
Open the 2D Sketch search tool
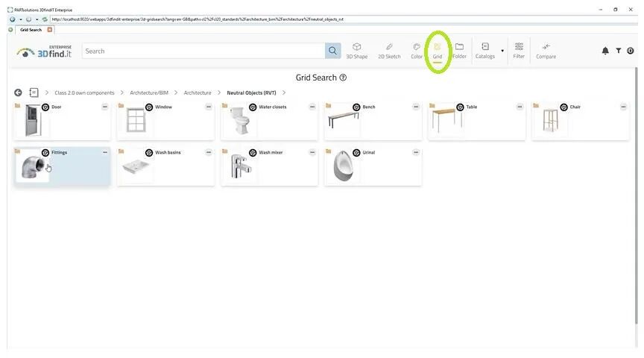point(389,51)
